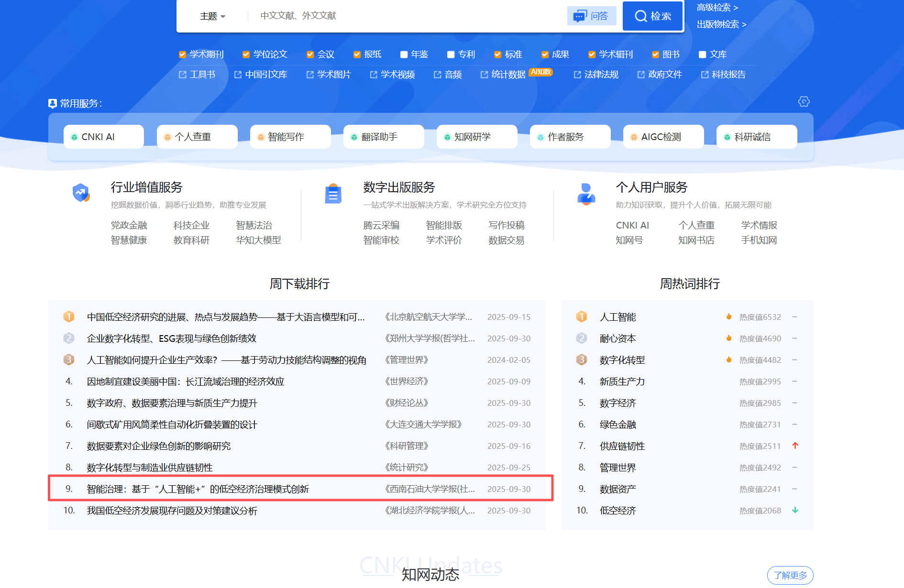Expand the 出版物检索 link
Screen dimensions: 904x588
(x=721, y=24)
